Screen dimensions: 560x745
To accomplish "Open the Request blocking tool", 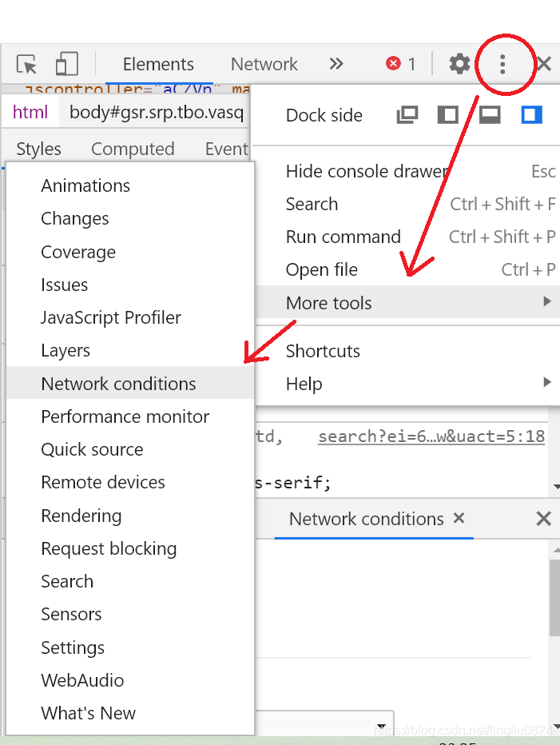I will pyautogui.click(x=130, y=548).
